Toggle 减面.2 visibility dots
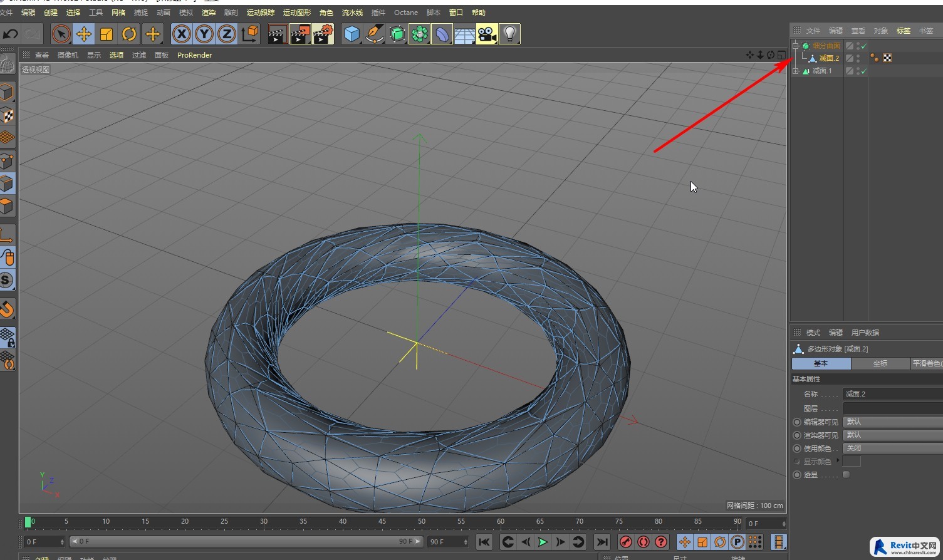The image size is (943, 560). pyautogui.click(x=858, y=58)
